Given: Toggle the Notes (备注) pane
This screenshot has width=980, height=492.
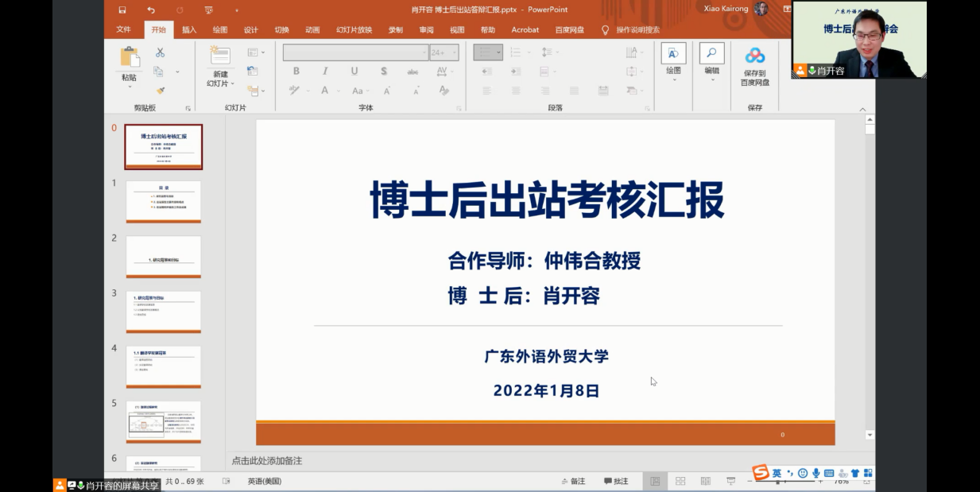Looking at the screenshot, I should coord(572,481).
